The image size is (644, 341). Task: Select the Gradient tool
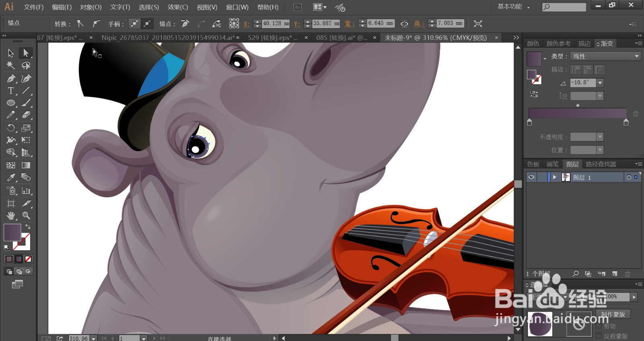click(26, 165)
